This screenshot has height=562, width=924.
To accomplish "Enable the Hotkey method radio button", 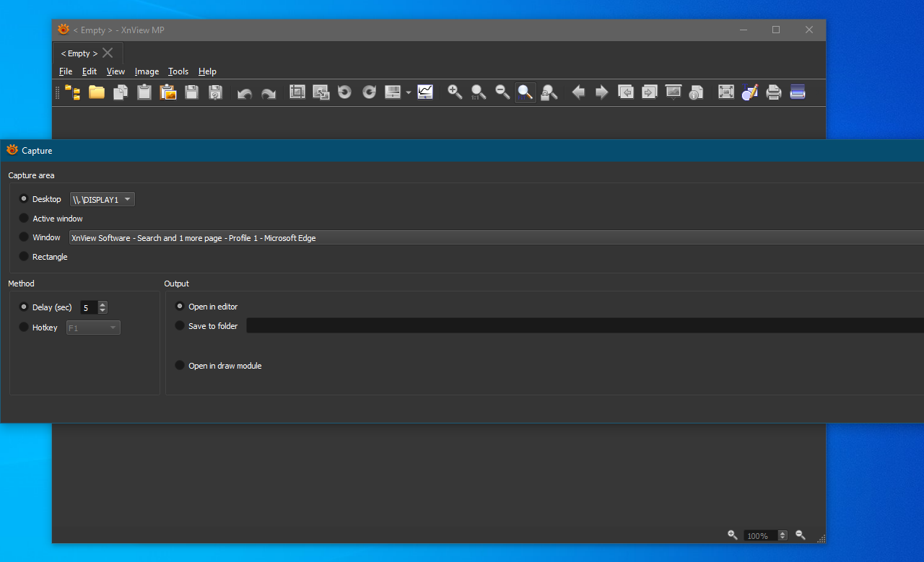I will (x=24, y=328).
